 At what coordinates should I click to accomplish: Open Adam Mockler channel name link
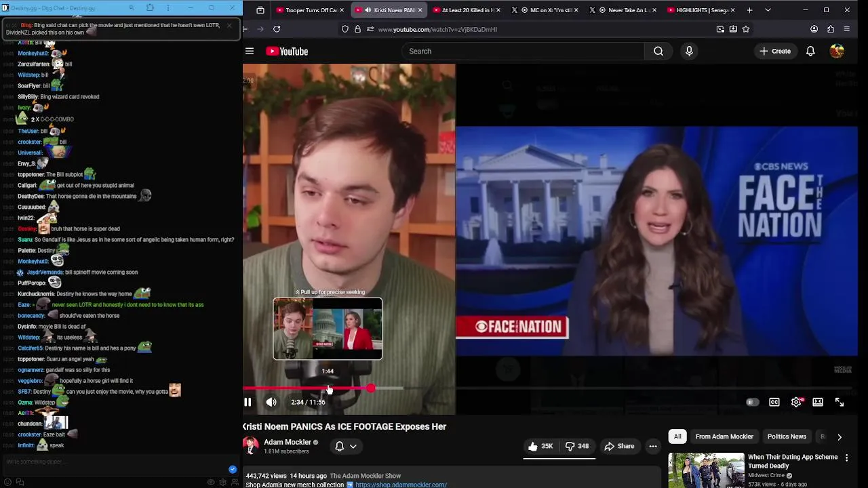coord(288,442)
